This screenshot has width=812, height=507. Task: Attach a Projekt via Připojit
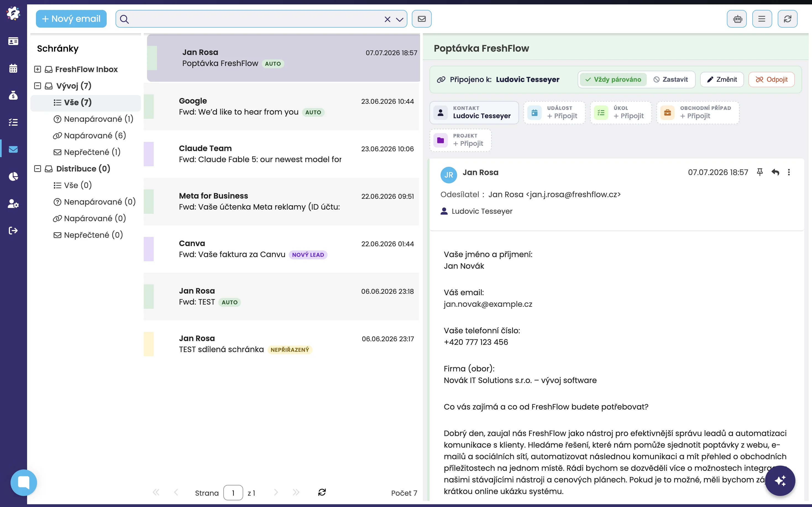pyautogui.click(x=460, y=140)
